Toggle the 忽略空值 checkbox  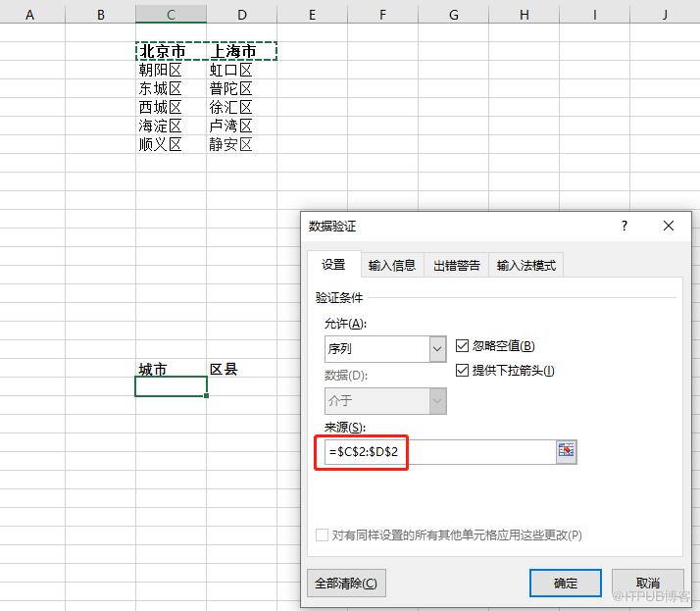pos(462,345)
